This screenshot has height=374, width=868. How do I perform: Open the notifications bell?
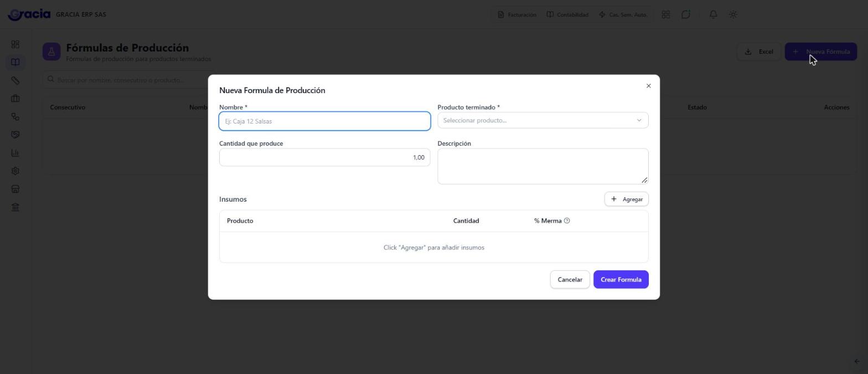(x=713, y=14)
